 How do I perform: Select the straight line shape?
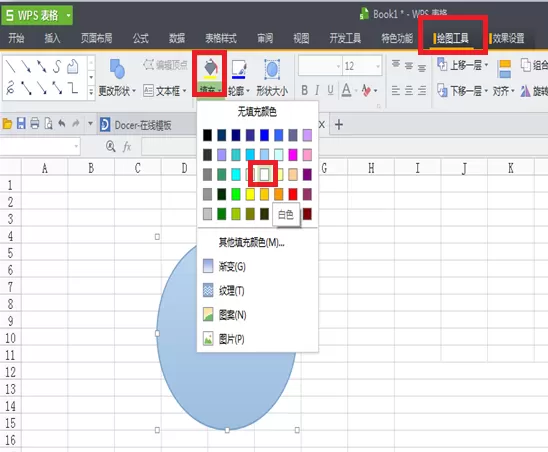(11, 66)
